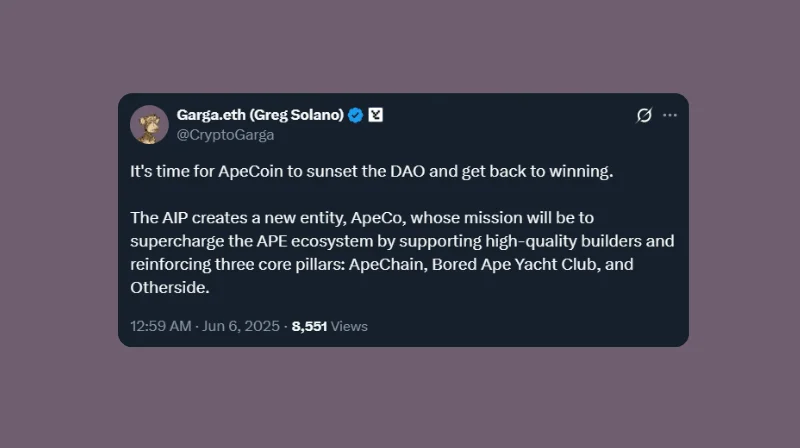
Task: Click the blue verified checkmark badge
Action: [x=355, y=115]
